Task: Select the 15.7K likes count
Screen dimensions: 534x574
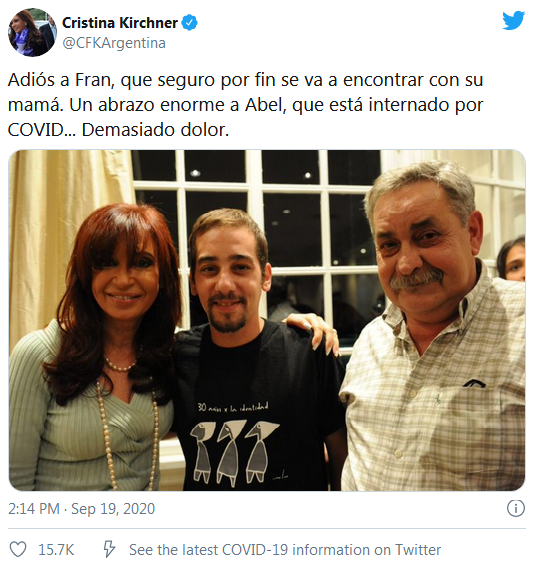Action: tap(56, 550)
